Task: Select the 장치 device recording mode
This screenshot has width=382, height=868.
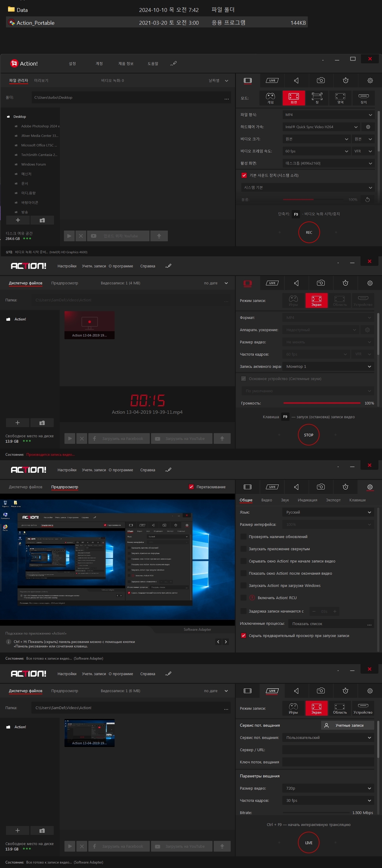Action: [x=363, y=98]
